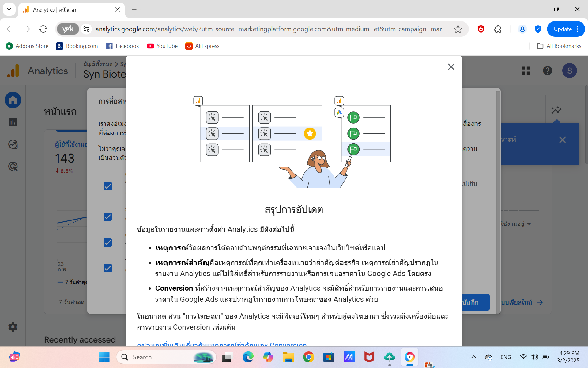Open the Addons Store bookmark
Viewport: 588px width, 368px height.
pyautogui.click(x=27, y=46)
